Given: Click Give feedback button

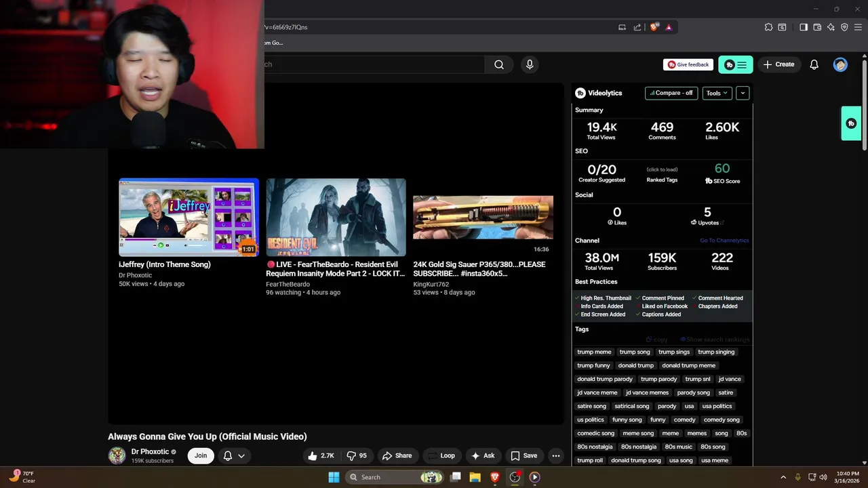Looking at the screenshot, I should 688,64.
